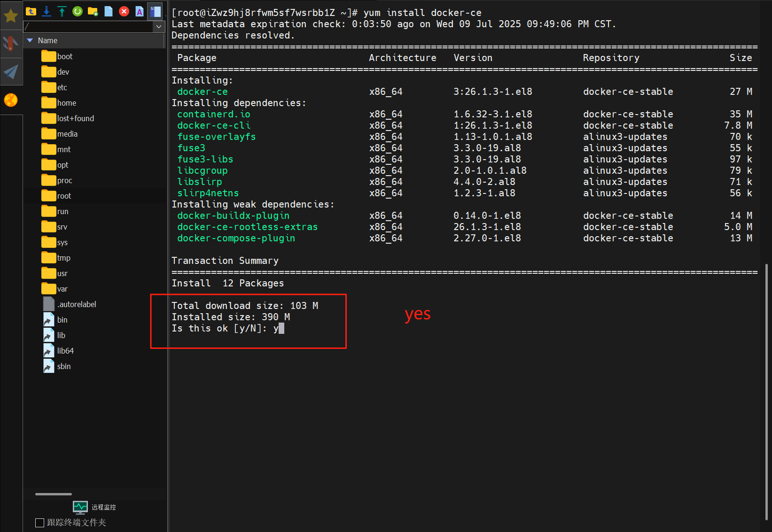This screenshot has width=772, height=532.
Task: Open the tools (swiss knife) sidebar icon
Action: pyautogui.click(x=11, y=43)
